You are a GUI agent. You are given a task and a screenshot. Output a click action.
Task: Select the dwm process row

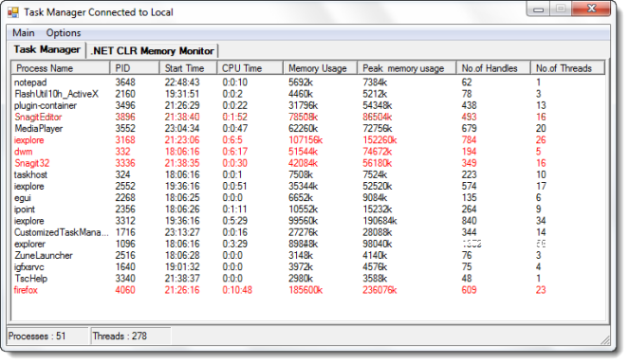pyautogui.click(x=308, y=152)
